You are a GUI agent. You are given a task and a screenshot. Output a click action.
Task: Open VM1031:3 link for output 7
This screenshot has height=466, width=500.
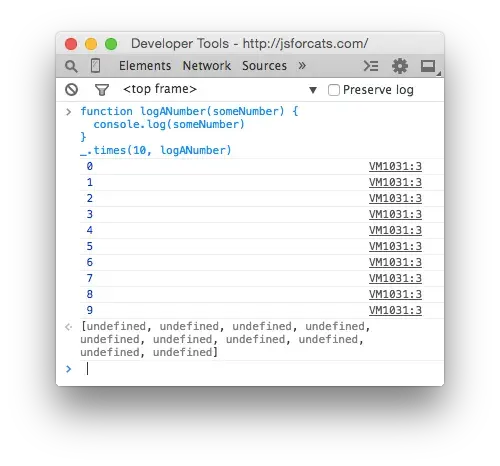click(x=395, y=278)
